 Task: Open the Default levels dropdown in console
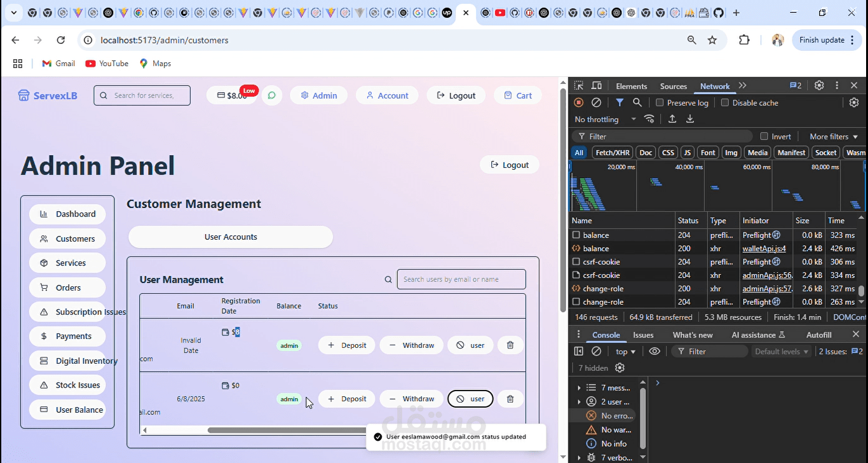point(781,351)
